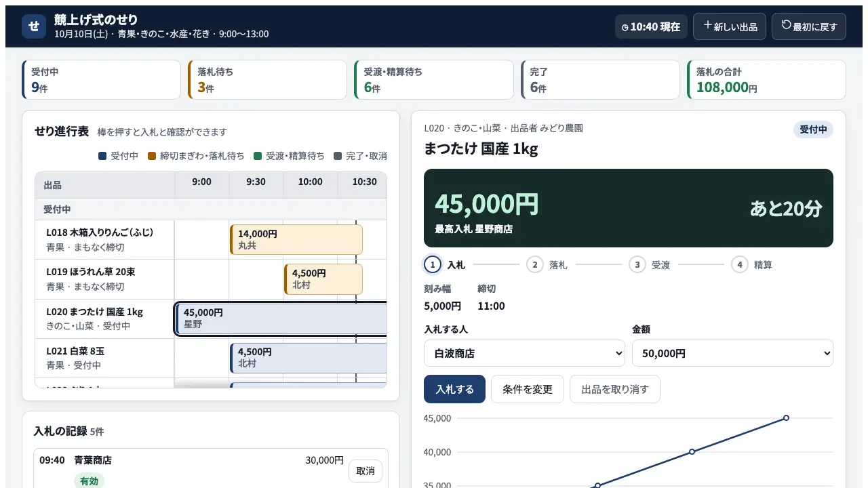Click the L019 4,500円 北村 timeline bar
868x488 pixels.
[x=323, y=279]
